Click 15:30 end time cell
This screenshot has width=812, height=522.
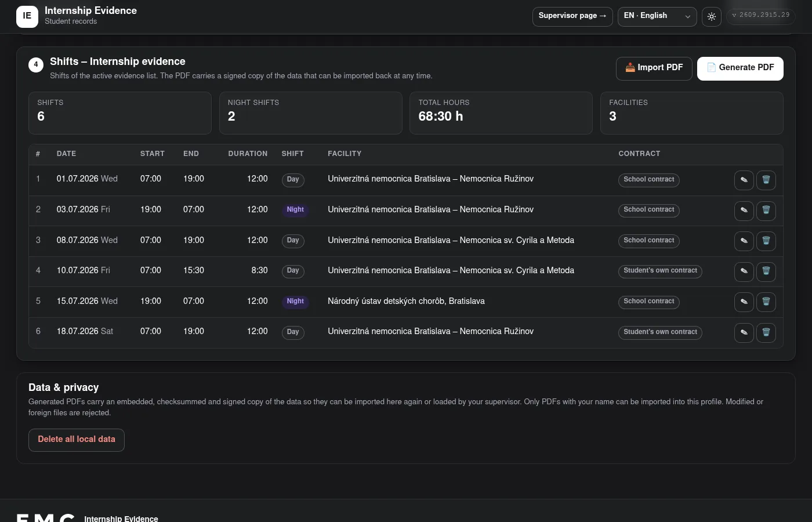[x=194, y=270]
